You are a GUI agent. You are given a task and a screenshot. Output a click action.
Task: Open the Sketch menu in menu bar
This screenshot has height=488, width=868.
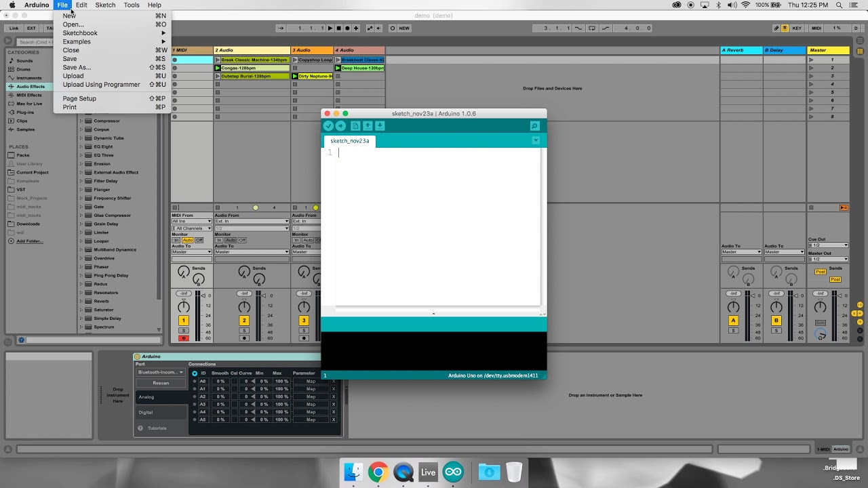(x=105, y=5)
